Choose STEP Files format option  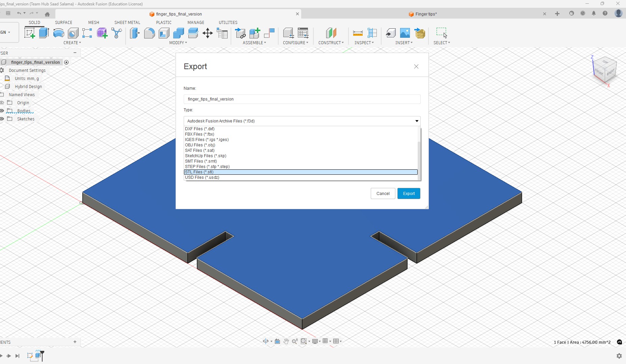[301, 167]
